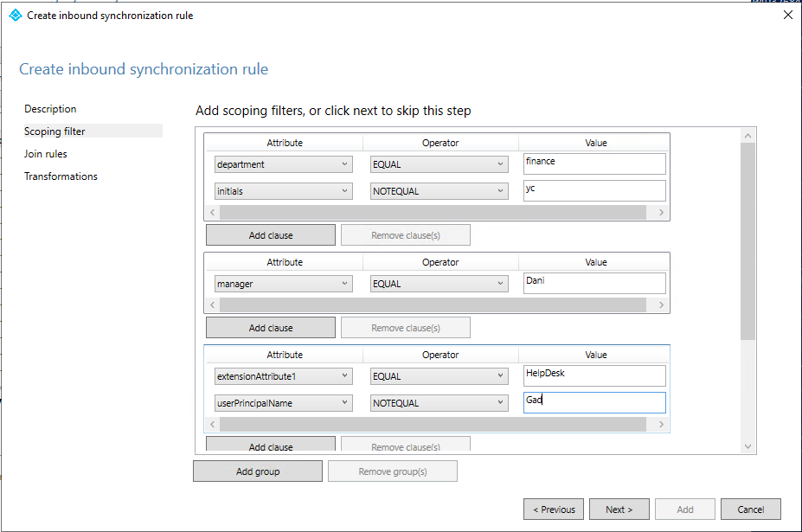Click the Value column header in the manager group

[x=596, y=262]
